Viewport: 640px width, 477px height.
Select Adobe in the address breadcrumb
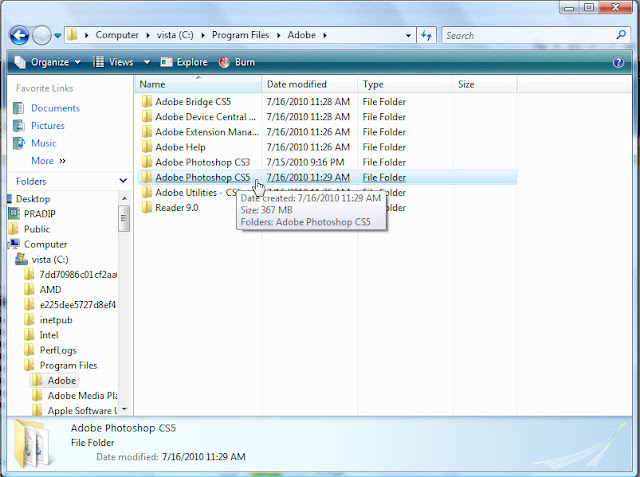pyautogui.click(x=301, y=35)
